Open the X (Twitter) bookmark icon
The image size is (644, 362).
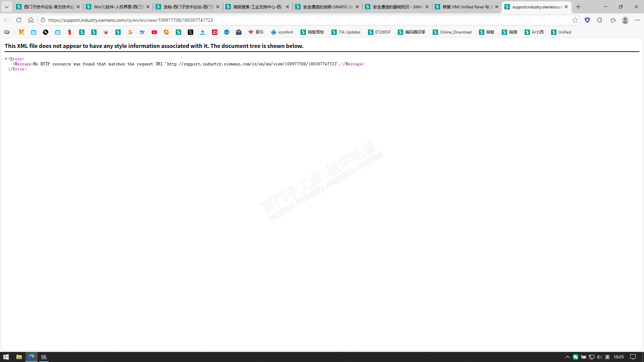click(x=191, y=32)
